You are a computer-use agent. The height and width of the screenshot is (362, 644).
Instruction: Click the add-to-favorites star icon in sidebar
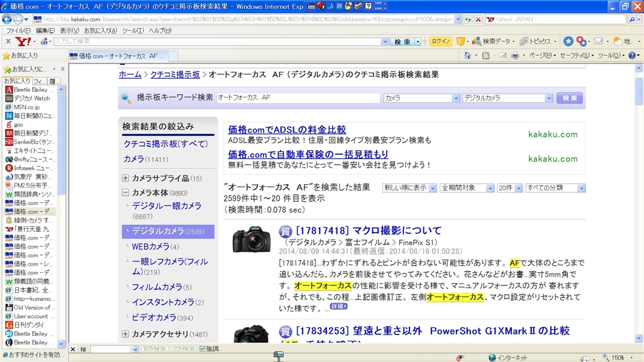click(7, 69)
